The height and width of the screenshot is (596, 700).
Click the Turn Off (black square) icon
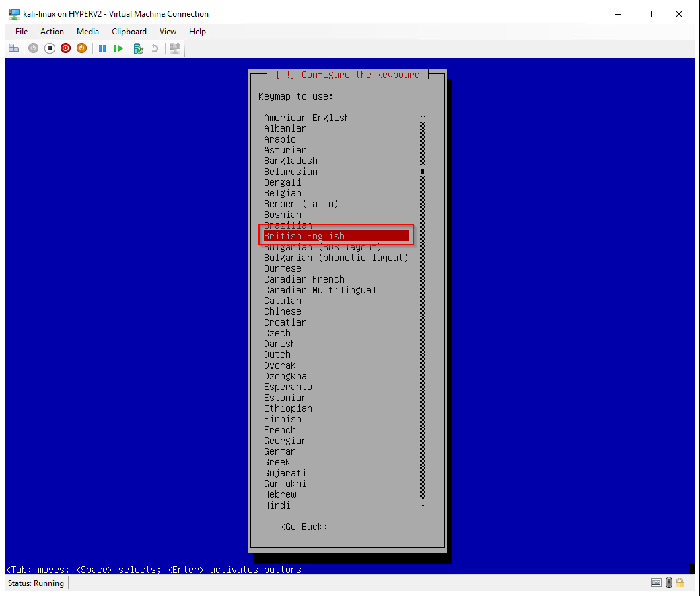(x=50, y=48)
